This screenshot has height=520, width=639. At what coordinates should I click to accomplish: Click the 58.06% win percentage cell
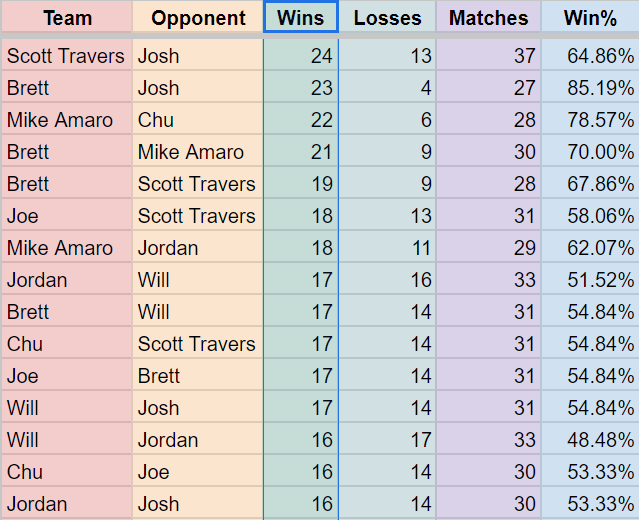point(590,215)
